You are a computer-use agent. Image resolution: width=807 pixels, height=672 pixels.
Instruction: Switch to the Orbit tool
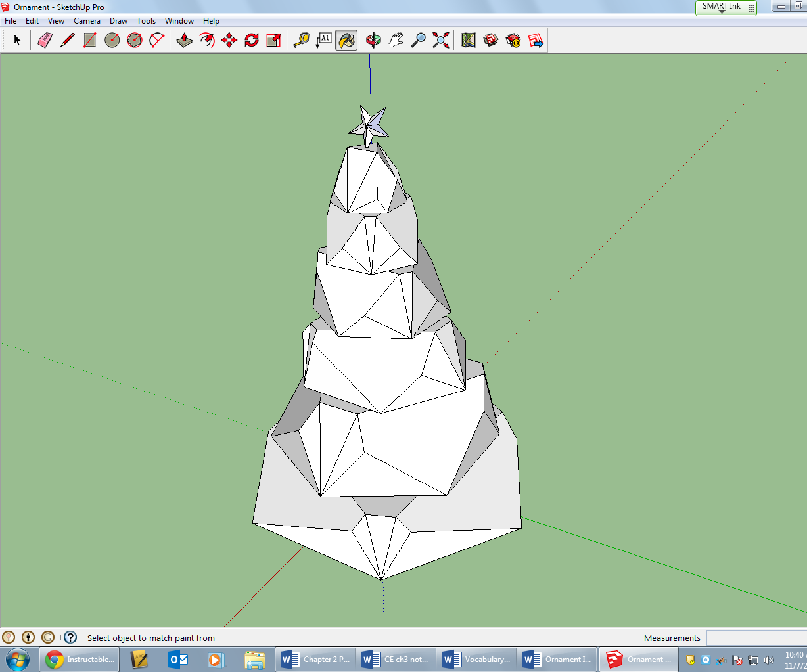(373, 40)
